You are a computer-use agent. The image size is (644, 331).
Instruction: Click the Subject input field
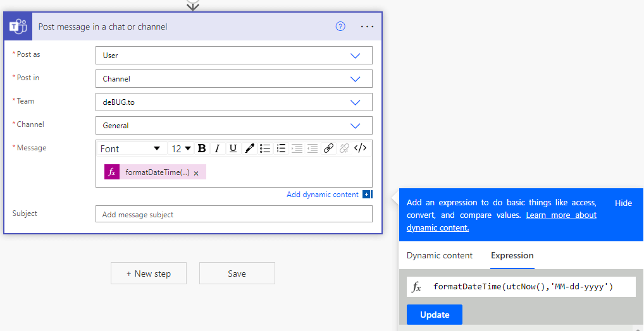pos(233,214)
